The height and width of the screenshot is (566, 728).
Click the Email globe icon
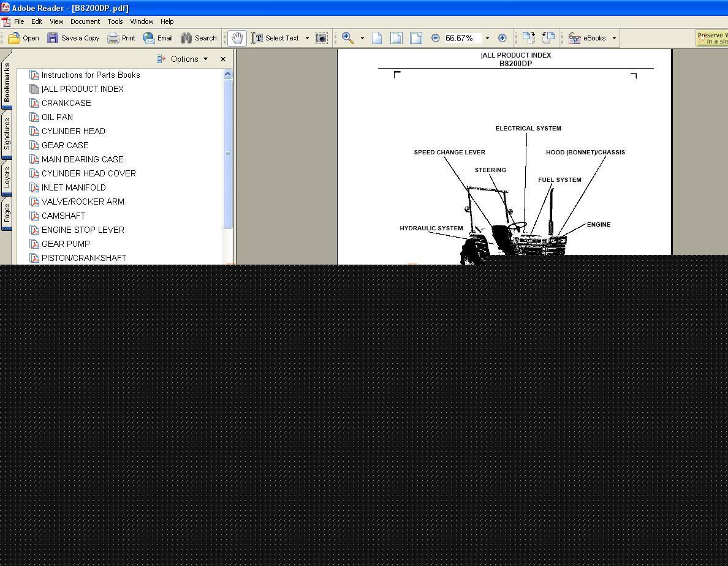pos(148,38)
